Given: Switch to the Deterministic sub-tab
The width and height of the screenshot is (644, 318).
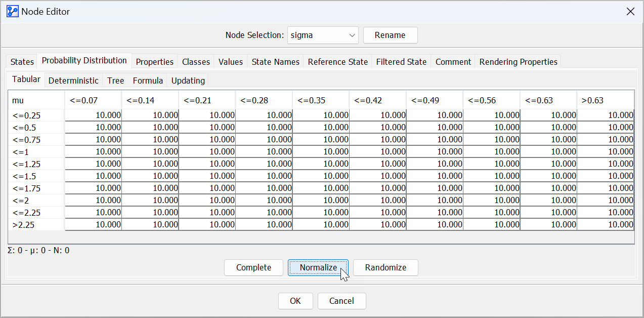Looking at the screenshot, I should (x=73, y=81).
